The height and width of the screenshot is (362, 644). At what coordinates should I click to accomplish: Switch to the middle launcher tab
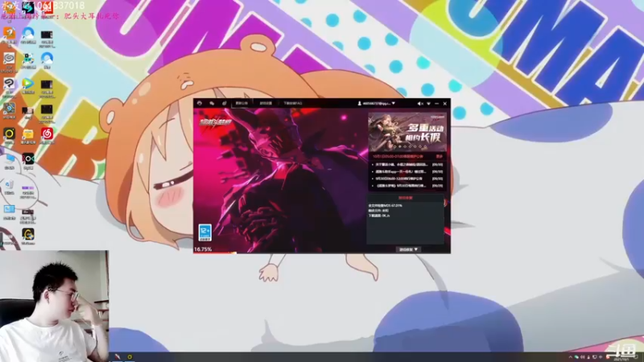click(x=266, y=104)
